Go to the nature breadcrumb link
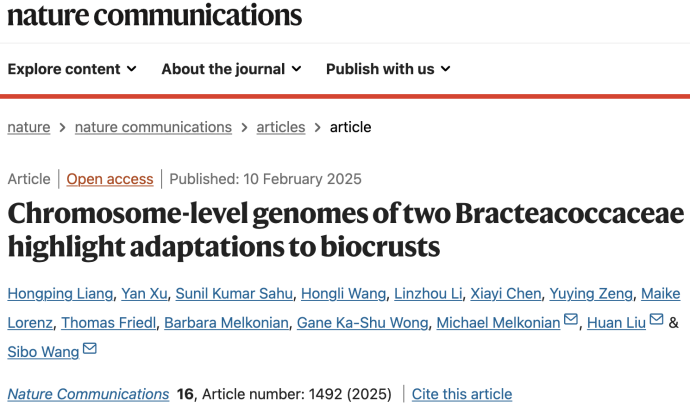The image size is (690, 408). coord(28,127)
